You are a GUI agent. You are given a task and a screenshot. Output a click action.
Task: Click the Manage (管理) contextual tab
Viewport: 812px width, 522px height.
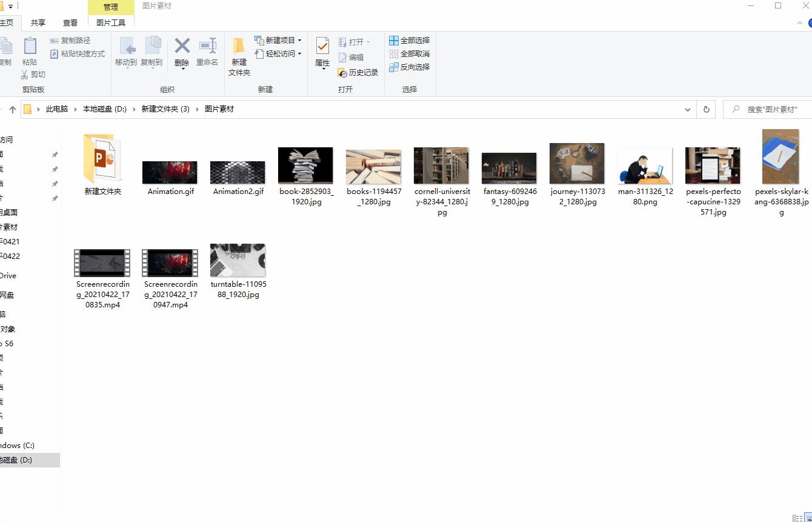click(111, 7)
